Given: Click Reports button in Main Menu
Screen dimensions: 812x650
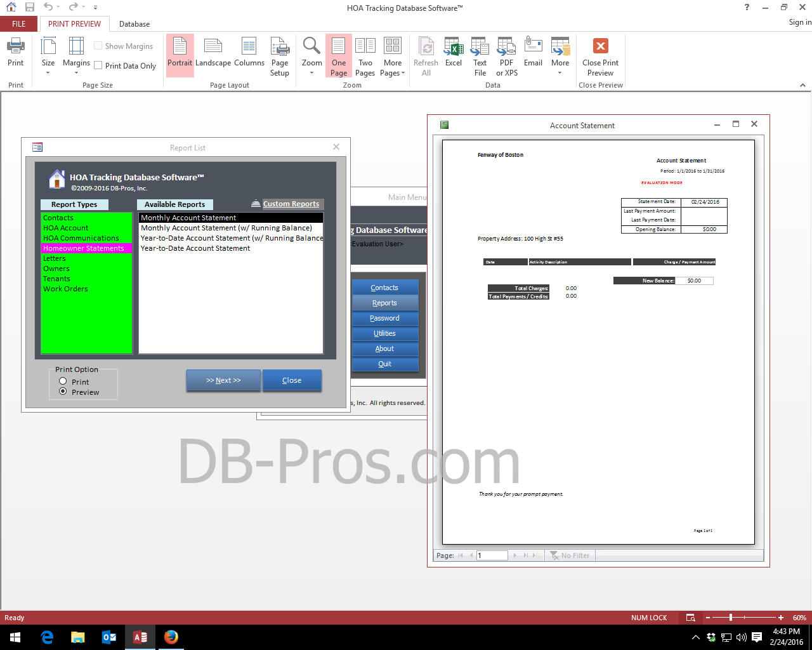Looking at the screenshot, I should [x=385, y=303].
